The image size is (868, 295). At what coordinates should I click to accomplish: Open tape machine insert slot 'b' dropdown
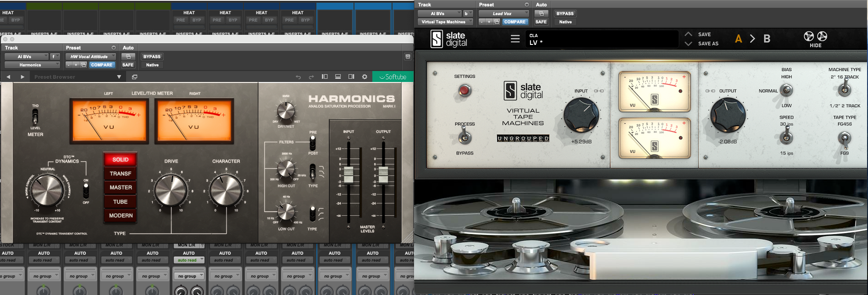tap(468, 14)
